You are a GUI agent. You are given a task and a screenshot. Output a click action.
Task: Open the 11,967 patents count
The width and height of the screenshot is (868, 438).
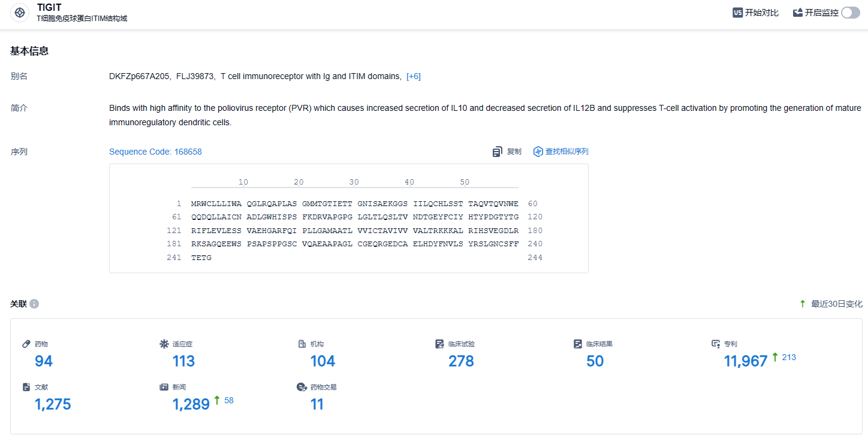point(746,361)
